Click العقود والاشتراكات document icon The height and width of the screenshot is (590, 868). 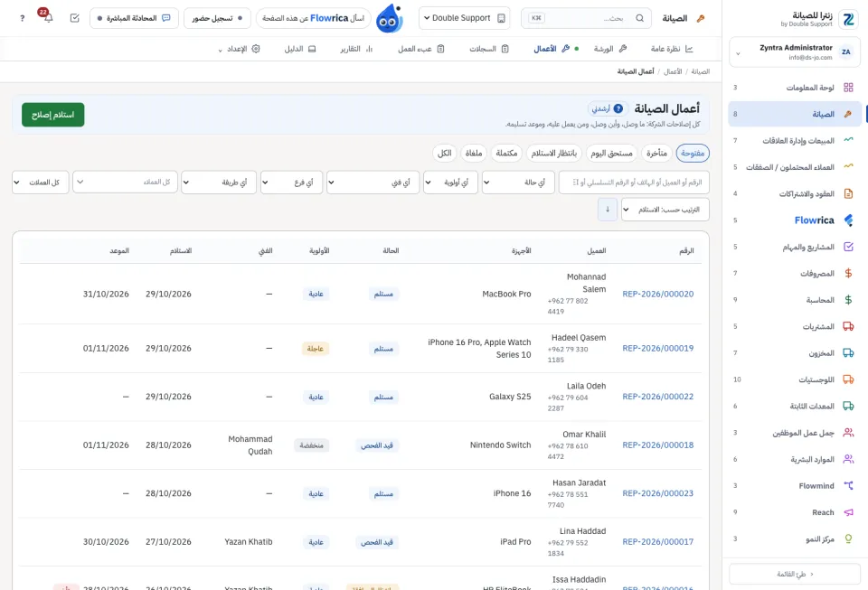(x=848, y=193)
